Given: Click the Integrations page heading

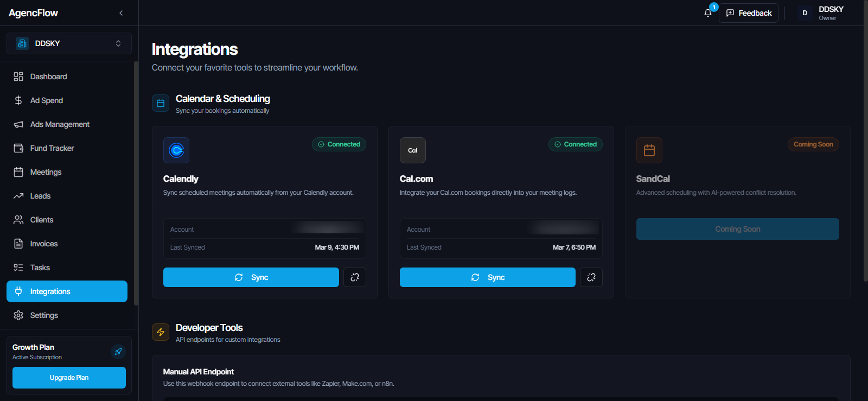Looking at the screenshot, I should click(x=195, y=49).
